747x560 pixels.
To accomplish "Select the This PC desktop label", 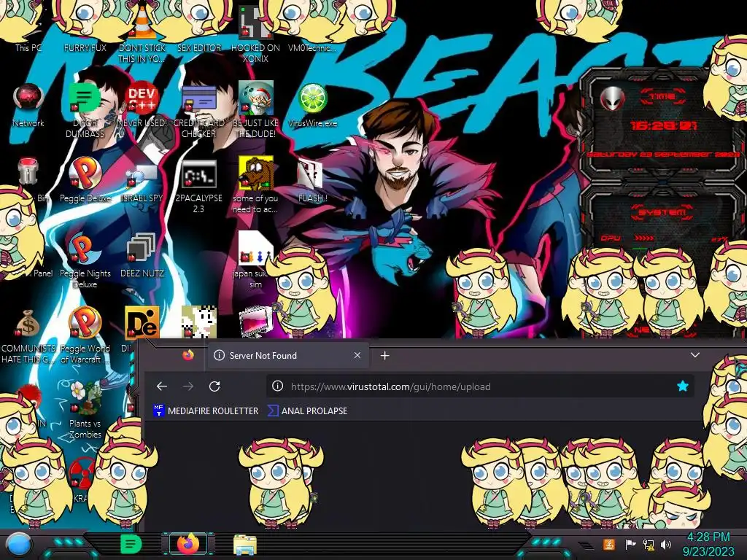I will point(28,47).
